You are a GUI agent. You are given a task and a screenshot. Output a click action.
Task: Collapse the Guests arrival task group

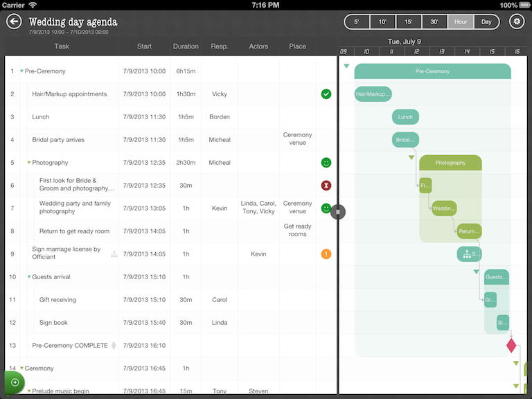29,277
